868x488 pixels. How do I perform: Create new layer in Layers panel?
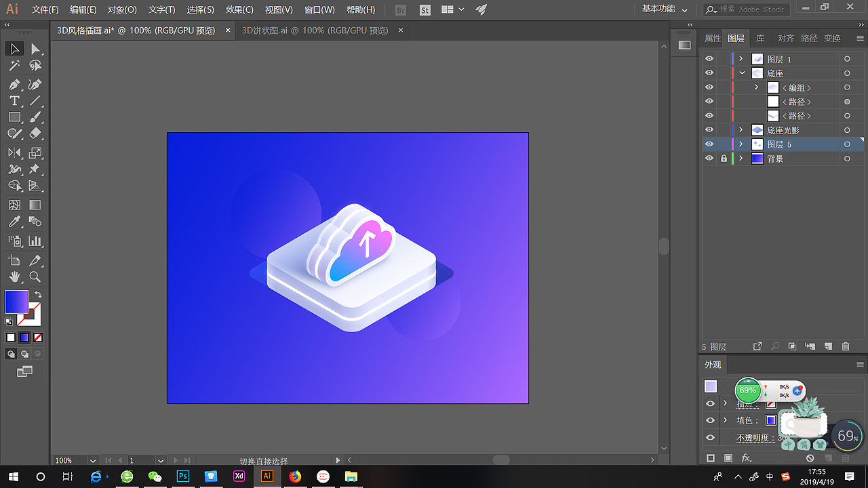(828, 346)
